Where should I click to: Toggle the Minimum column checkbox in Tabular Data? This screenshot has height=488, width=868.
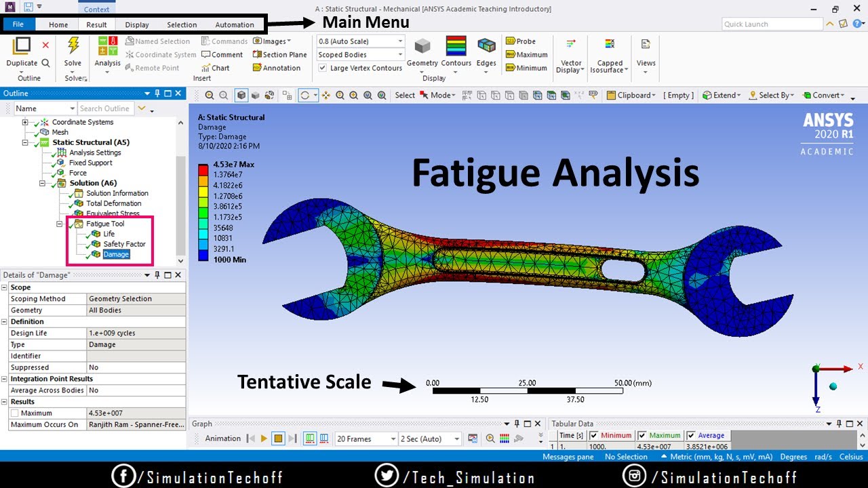(x=594, y=435)
